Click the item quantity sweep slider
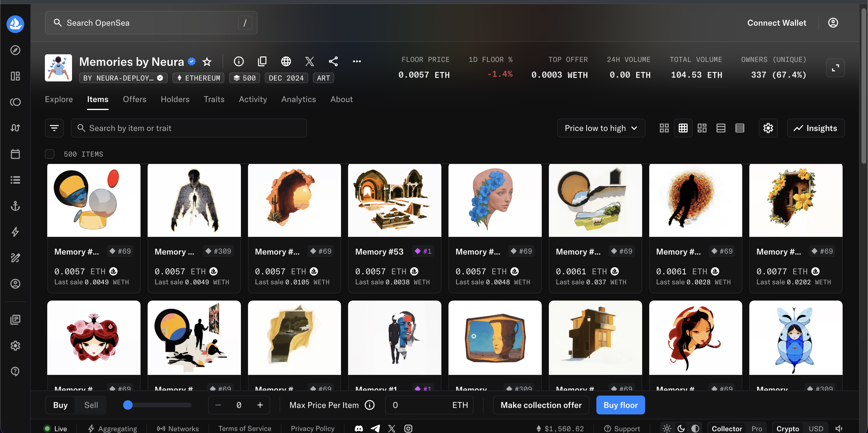Image resolution: width=868 pixels, height=433 pixels. pyautogui.click(x=157, y=405)
